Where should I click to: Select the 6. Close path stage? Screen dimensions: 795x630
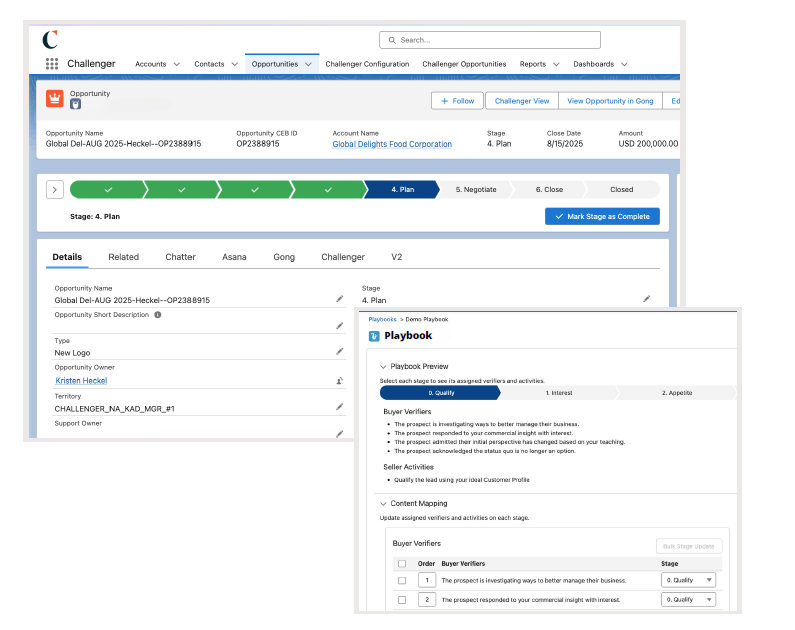click(x=549, y=190)
